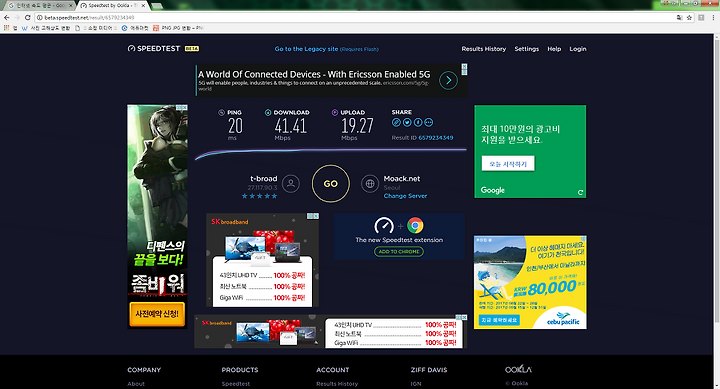The image size is (720, 389).
Task: Click the refresh icon on Google ad
Action: tap(580, 192)
